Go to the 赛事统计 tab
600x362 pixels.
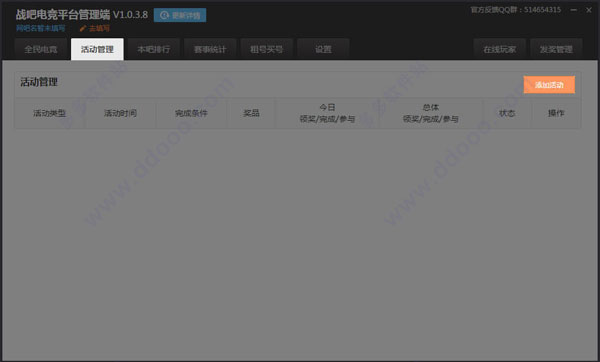[x=210, y=49]
